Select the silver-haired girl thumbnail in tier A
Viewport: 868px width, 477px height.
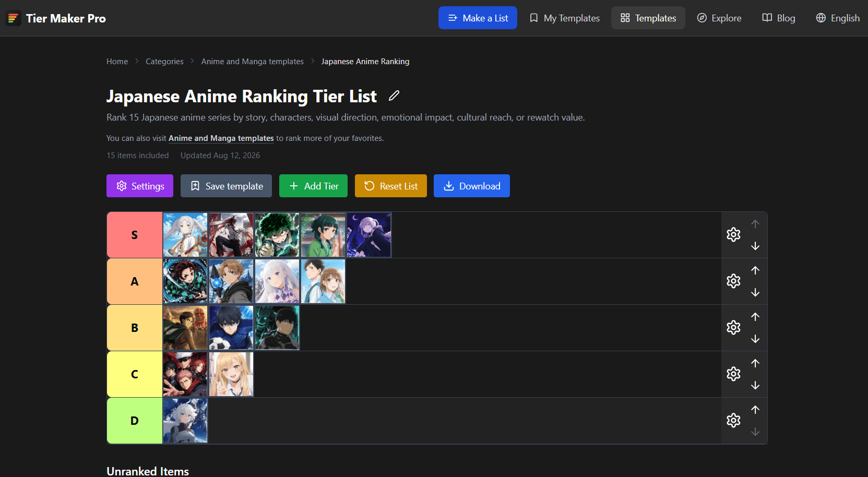point(277,281)
